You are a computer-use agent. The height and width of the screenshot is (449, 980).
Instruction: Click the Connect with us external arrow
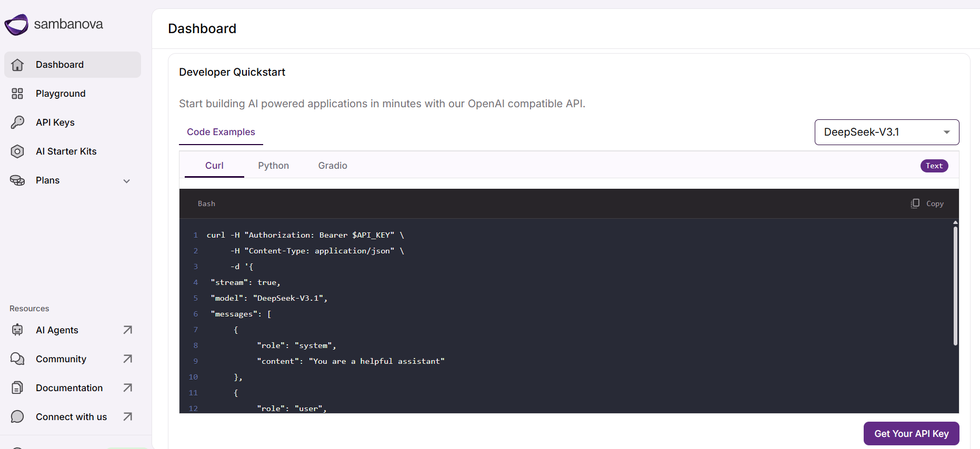pos(127,416)
